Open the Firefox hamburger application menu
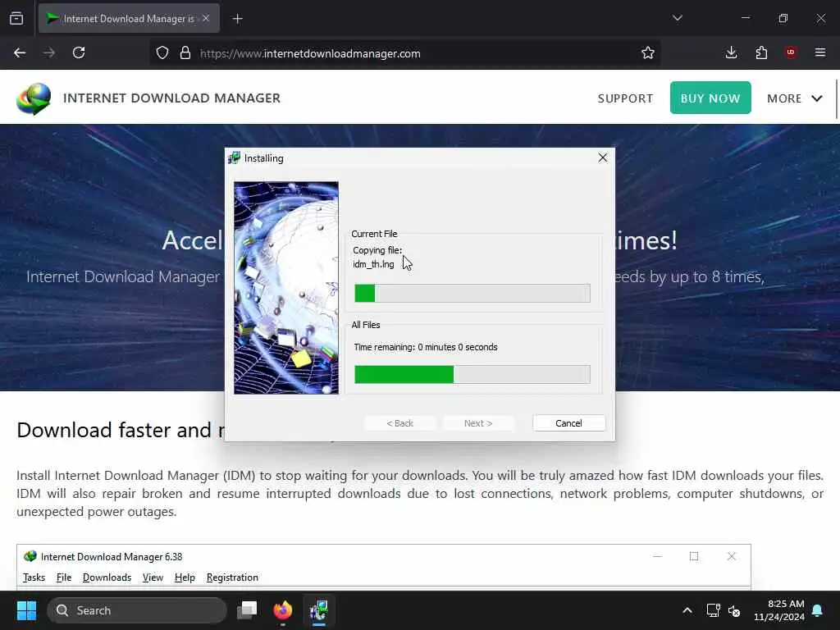 point(820,52)
